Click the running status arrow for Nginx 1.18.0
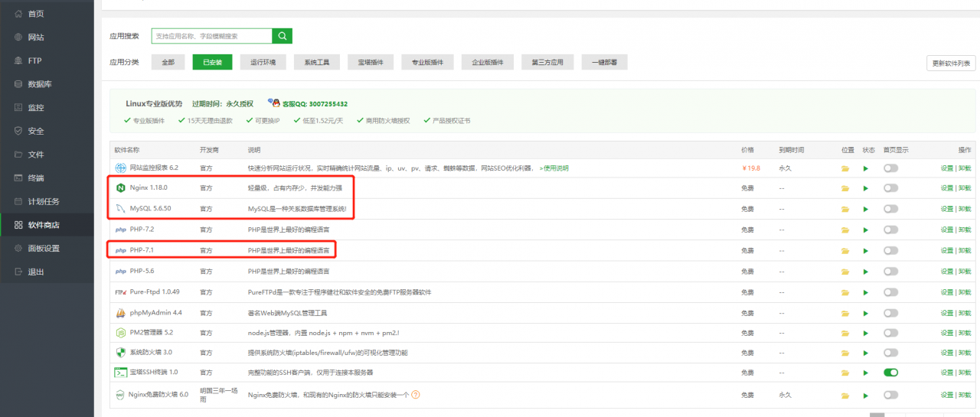 click(866, 188)
